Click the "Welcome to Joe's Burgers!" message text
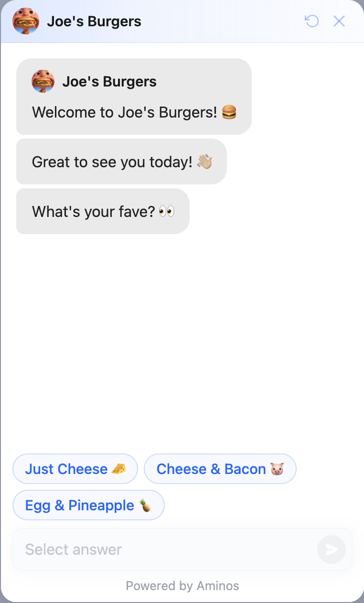This screenshot has height=603, width=364. [124, 113]
